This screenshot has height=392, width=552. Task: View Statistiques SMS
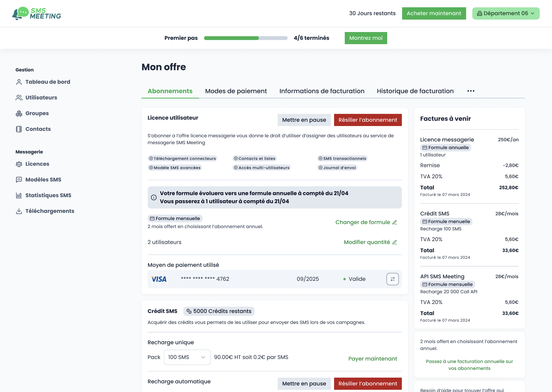point(43,195)
